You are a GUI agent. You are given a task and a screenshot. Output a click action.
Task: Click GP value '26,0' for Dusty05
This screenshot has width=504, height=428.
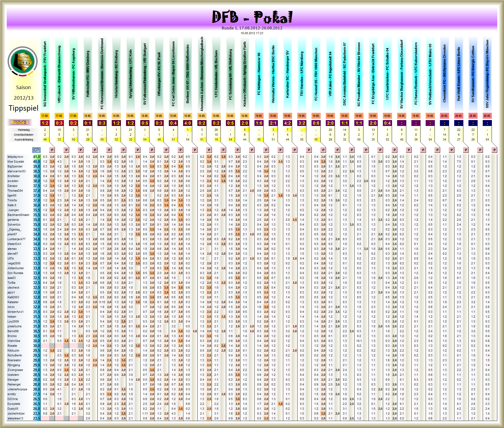[x=36, y=409]
